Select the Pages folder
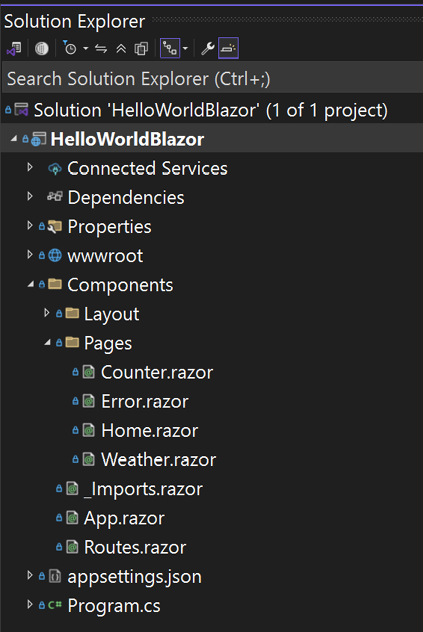 click(x=108, y=343)
